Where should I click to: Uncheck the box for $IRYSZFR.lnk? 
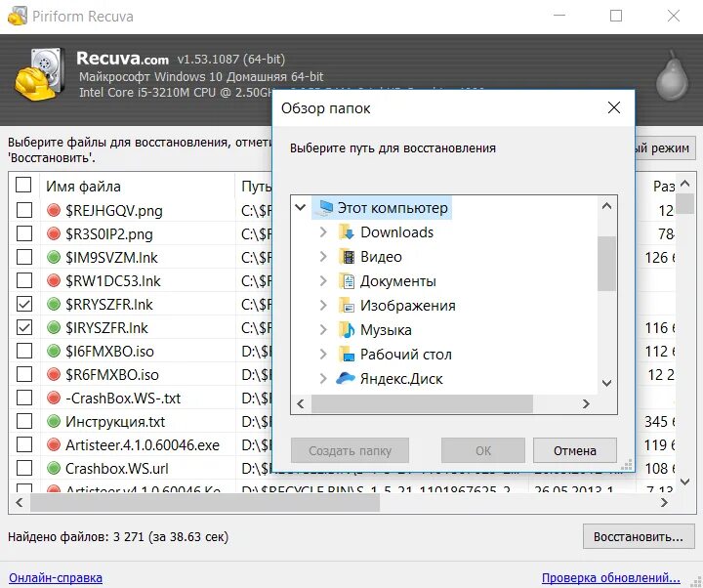(24, 327)
